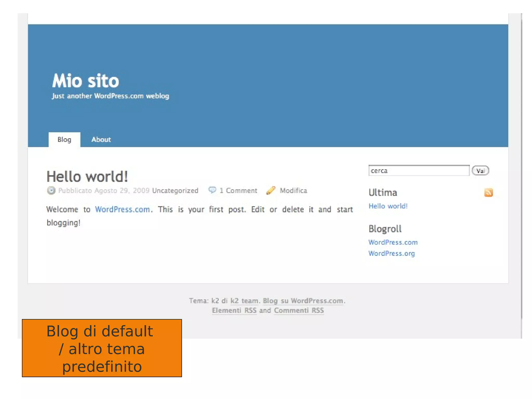Screen dimensions: 532x399
Task: Open the Elementi RSS footer link
Action: click(234, 310)
